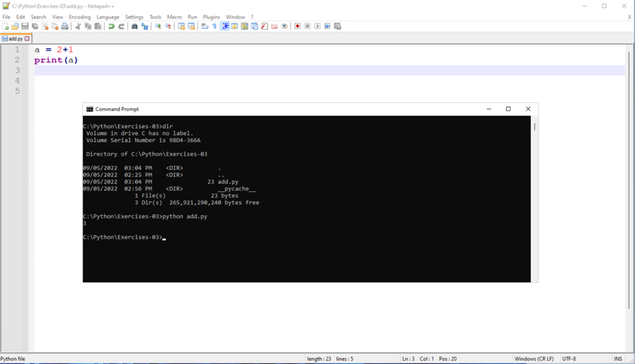Select the add.py document tab
This screenshot has width=635, height=364.
coord(15,38)
